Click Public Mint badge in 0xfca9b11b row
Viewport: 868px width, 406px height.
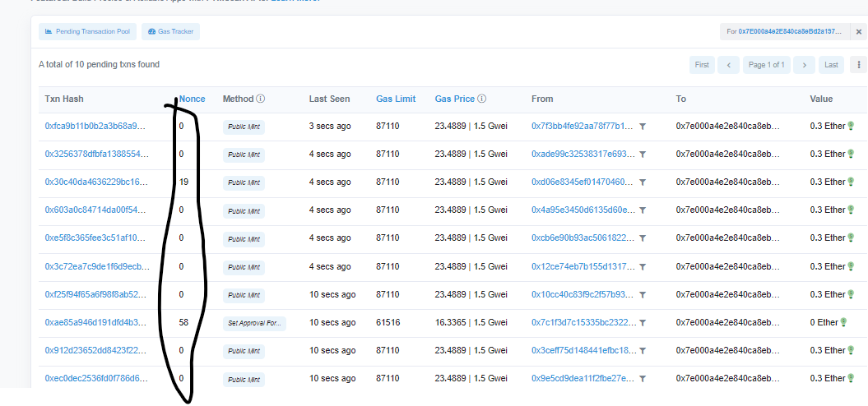click(x=244, y=127)
